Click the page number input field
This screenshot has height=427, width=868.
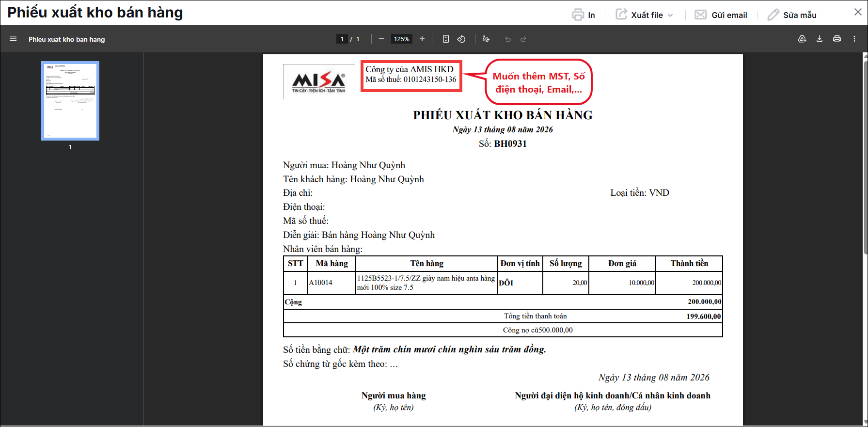342,39
